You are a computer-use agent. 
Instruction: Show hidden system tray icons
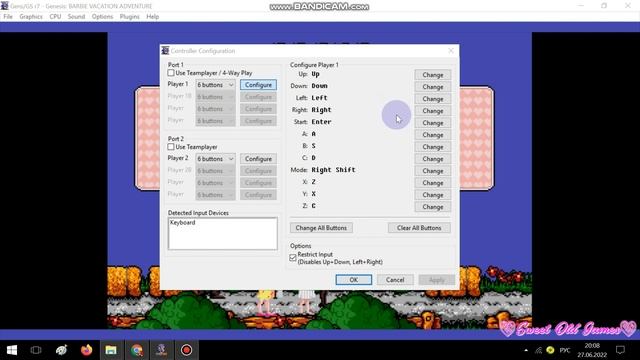click(x=526, y=350)
